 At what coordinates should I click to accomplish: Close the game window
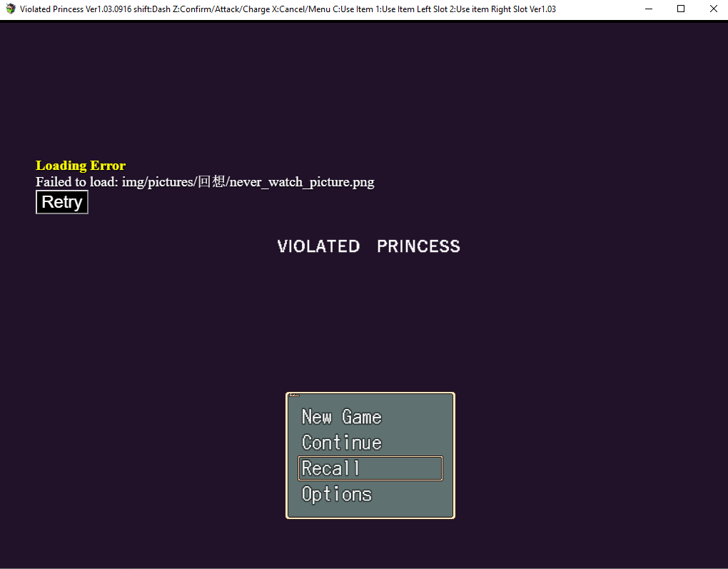713,9
